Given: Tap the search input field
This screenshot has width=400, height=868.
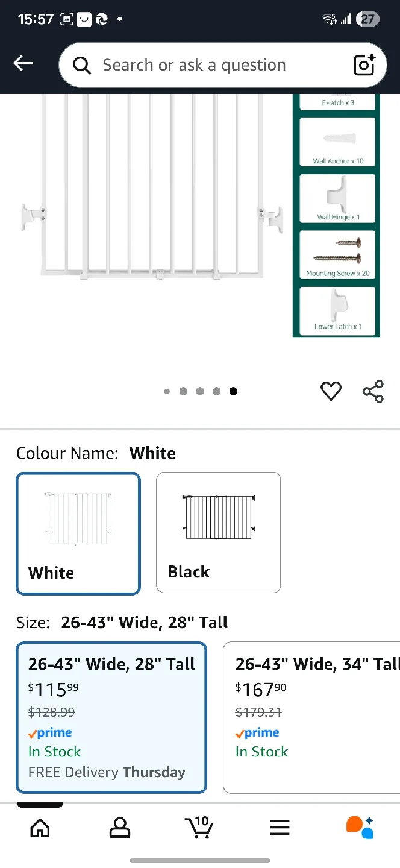Looking at the screenshot, I should coord(199,64).
